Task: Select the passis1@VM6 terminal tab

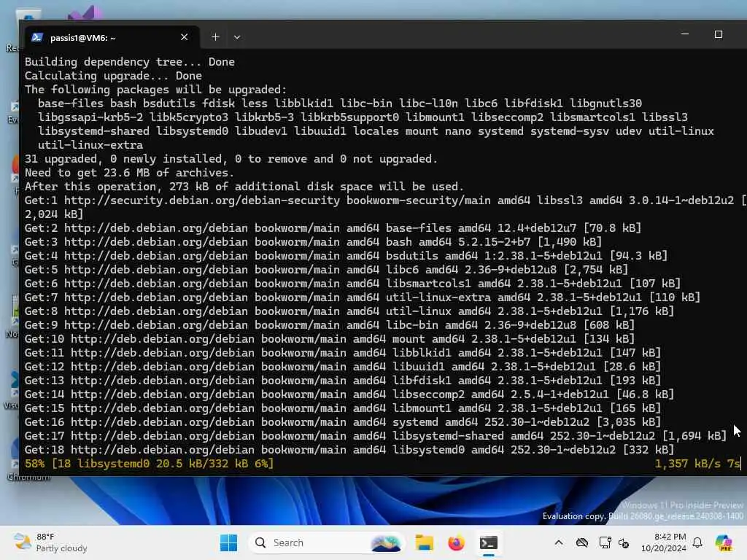Action: [112, 37]
